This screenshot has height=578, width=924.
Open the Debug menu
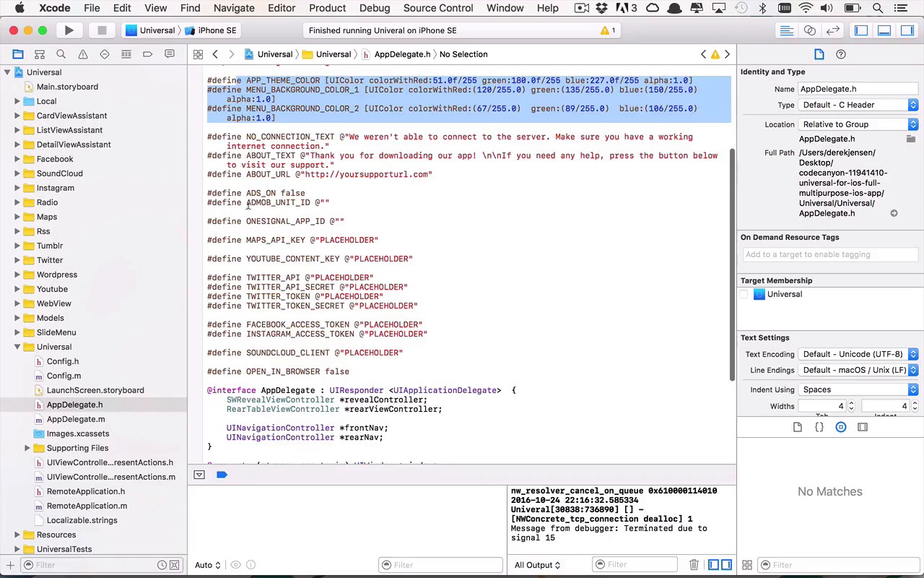[x=375, y=8]
